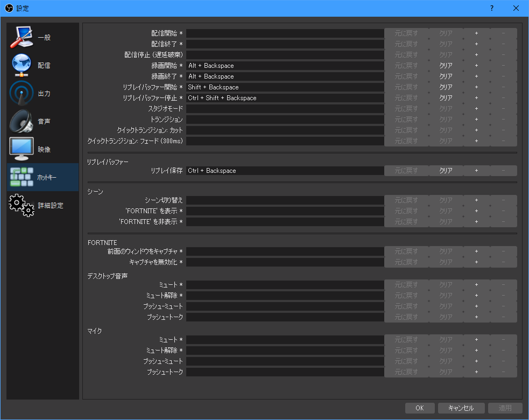Open the 配信 (Stream) settings section

coord(43,65)
